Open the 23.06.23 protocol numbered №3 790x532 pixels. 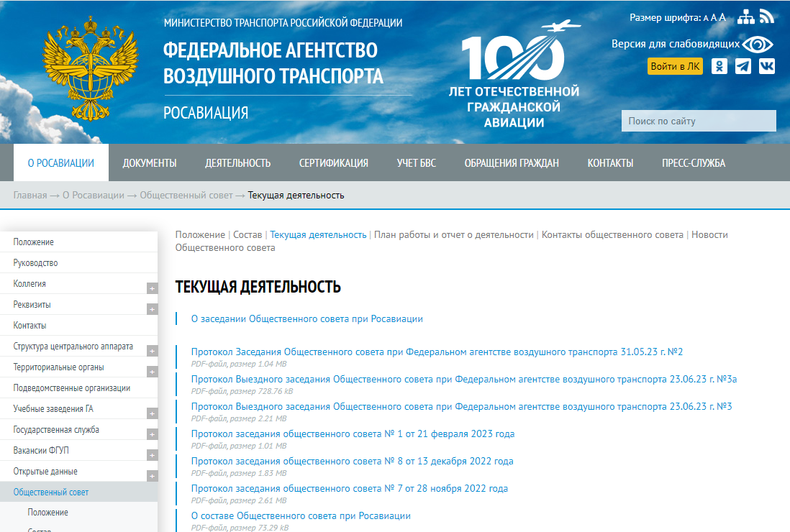point(461,406)
